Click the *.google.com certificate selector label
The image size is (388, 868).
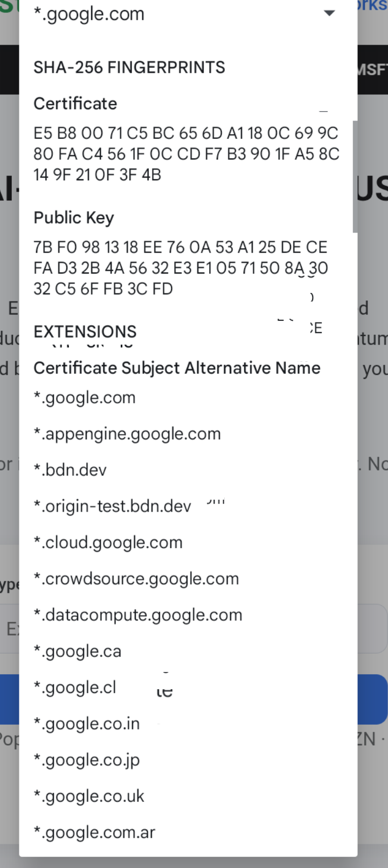pos(89,14)
